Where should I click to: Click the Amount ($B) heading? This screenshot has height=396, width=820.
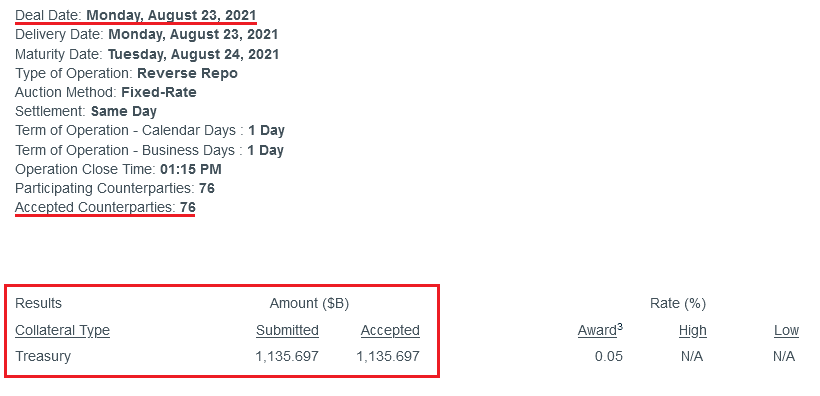tap(309, 303)
